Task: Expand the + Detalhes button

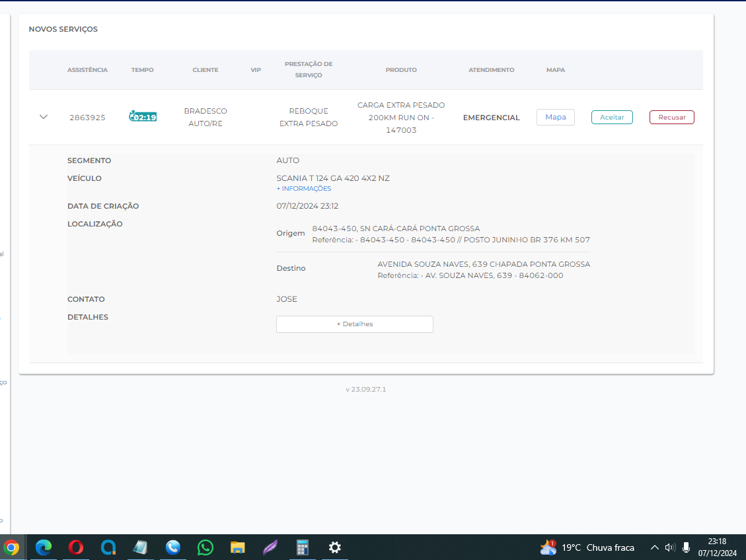Action: [x=354, y=324]
